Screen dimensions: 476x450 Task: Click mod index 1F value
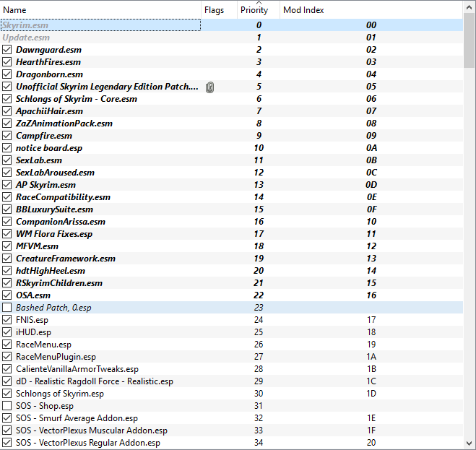(371, 430)
